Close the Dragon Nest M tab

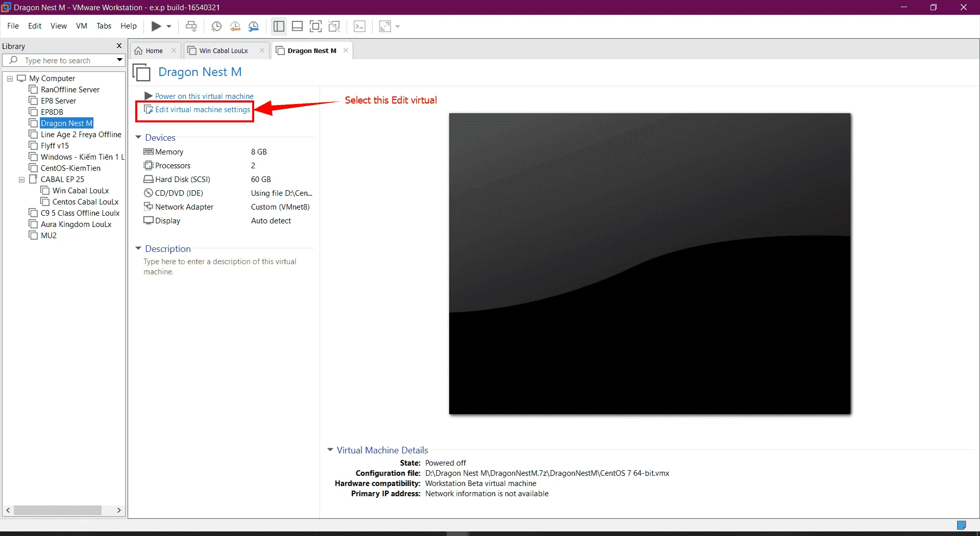point(346,50)
